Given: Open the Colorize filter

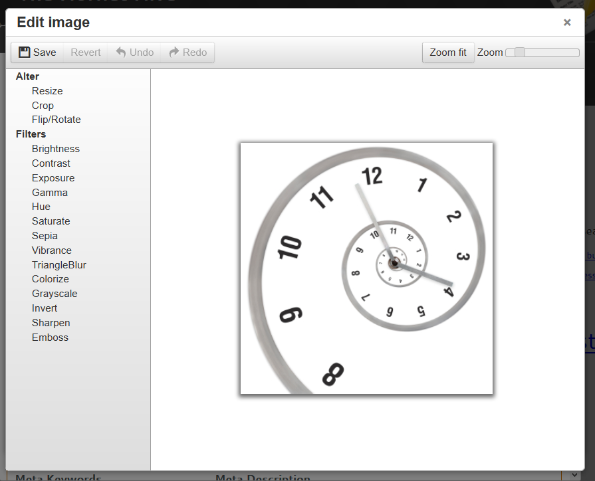Looking at the screenshot, I should [50, 279].
